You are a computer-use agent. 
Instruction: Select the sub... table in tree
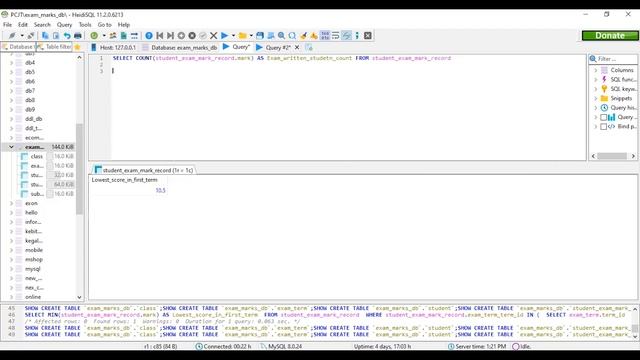point(37,194)
